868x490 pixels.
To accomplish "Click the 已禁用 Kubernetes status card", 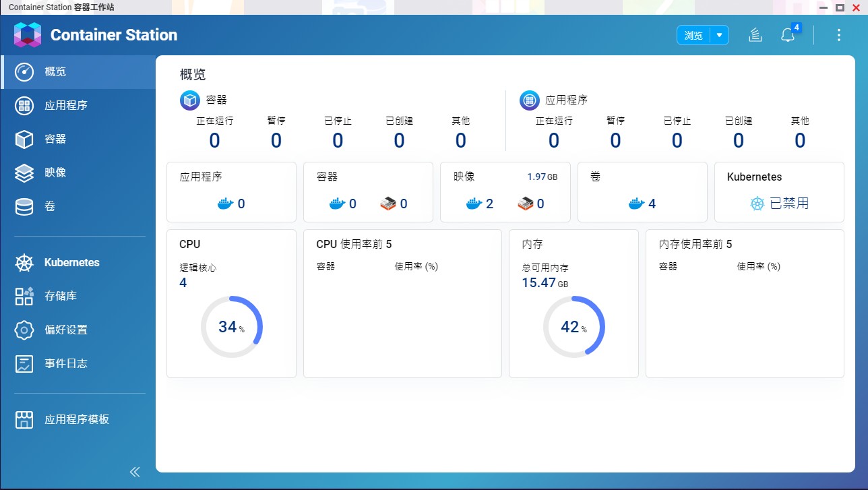I will pyautogui.click(x=778, y=191).
